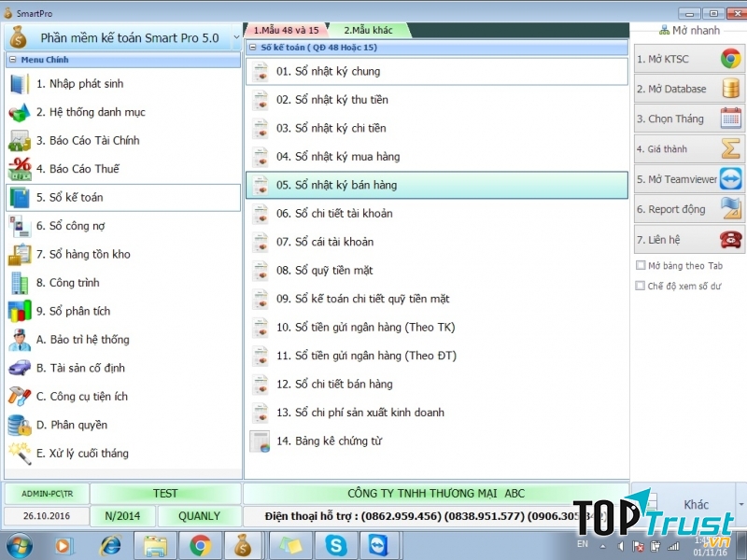Click the sigma icon for Giá thành
Image resolution: width=747 pixels, height=560 pixels.
coord(731,149)
